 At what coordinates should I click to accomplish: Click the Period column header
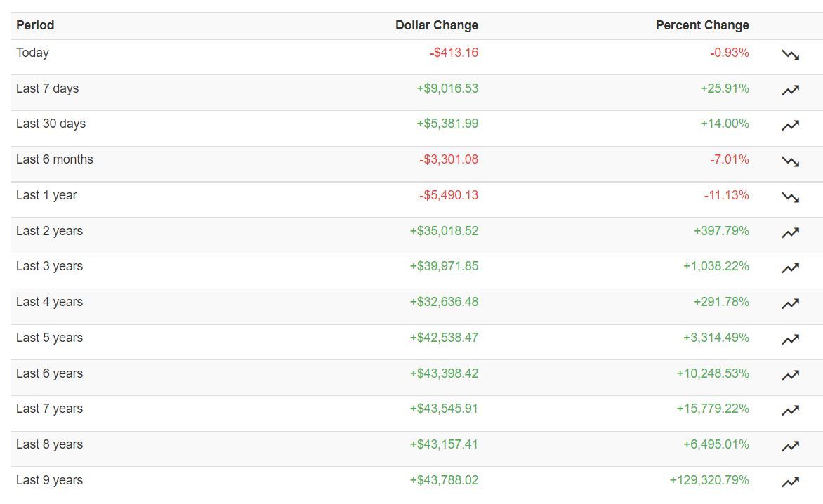[35, 25]
